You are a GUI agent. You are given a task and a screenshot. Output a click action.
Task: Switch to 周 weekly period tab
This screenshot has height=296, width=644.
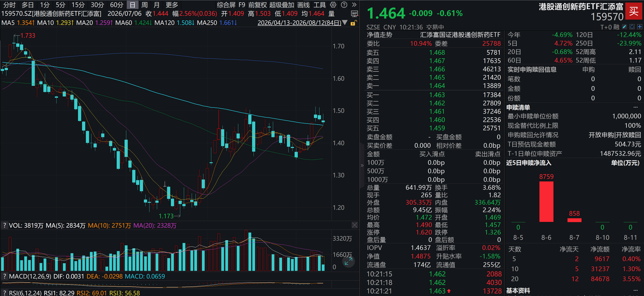(x=145, y=5)
